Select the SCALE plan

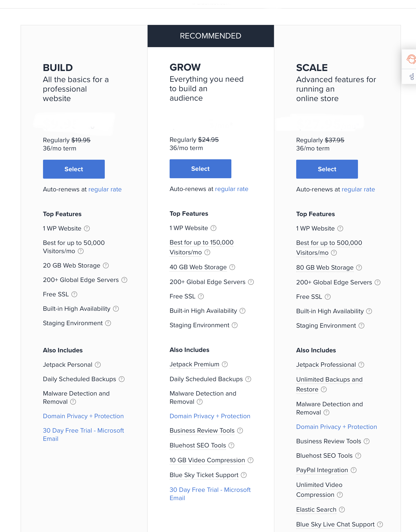click(327, 169)
